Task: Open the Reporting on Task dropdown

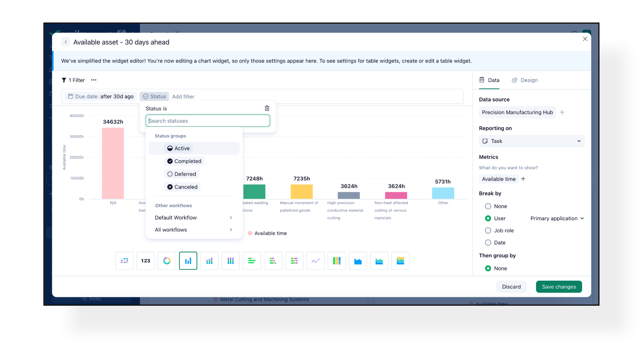Action: [x=532, y=141]
